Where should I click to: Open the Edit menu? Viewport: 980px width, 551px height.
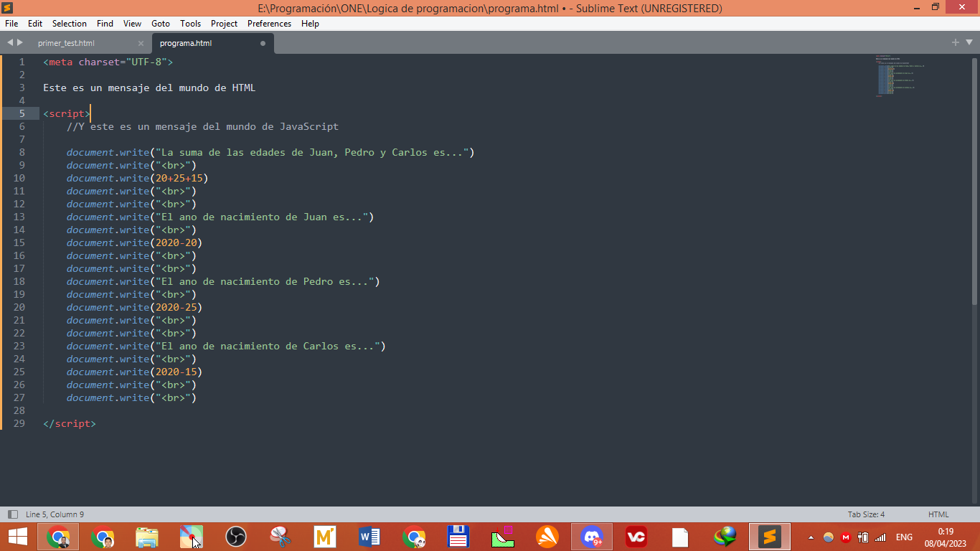click(35, 24)
